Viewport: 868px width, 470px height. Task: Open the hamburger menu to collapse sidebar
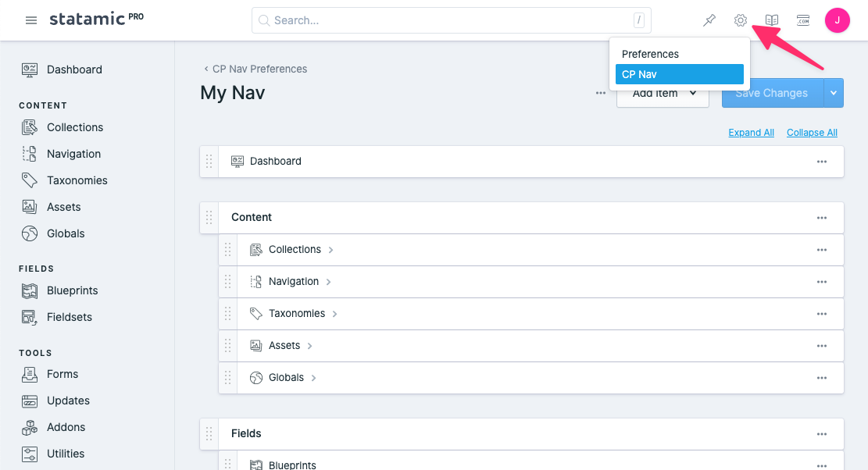tap(30, 20)
